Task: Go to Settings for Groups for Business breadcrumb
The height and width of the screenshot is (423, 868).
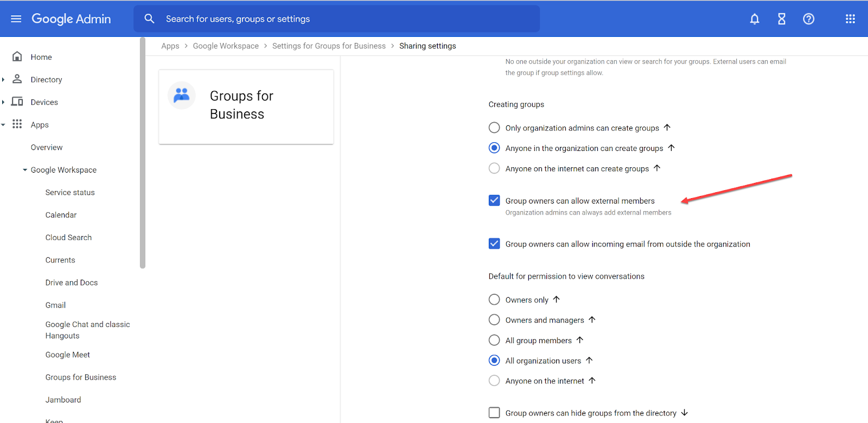Action: [x=329, y=46]
